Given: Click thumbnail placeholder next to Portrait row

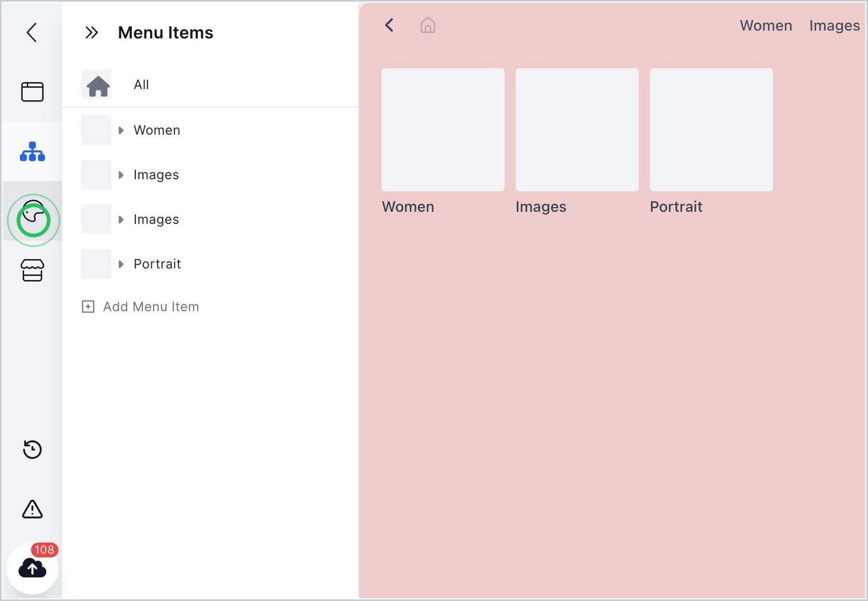Looking at the screenshot, I should click(x=97, y=264).
